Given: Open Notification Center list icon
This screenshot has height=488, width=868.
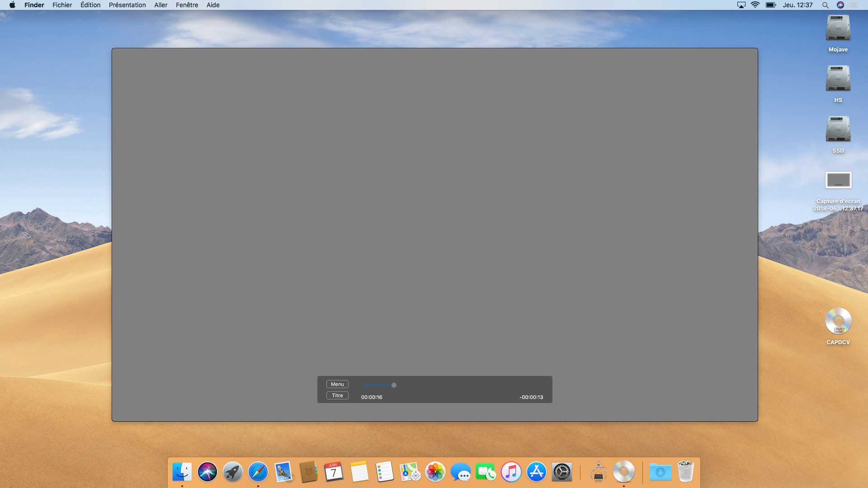Looking at the screenshot, I should pos(854,5).
